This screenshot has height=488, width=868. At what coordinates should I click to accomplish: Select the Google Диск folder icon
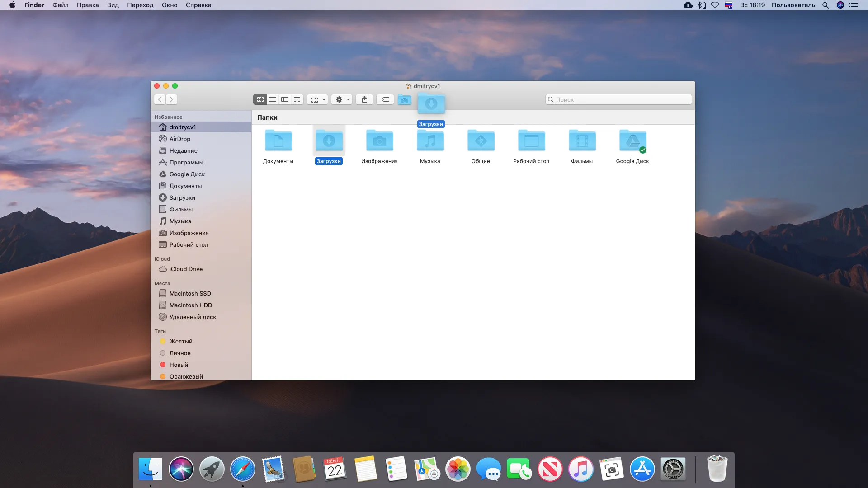(632, 141)
